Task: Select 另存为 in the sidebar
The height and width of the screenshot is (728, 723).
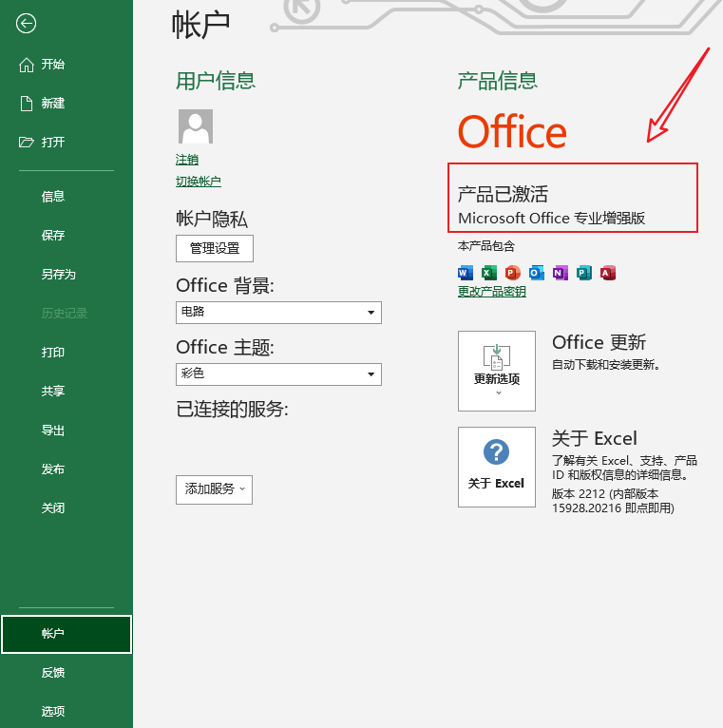Action: point(58,275)
